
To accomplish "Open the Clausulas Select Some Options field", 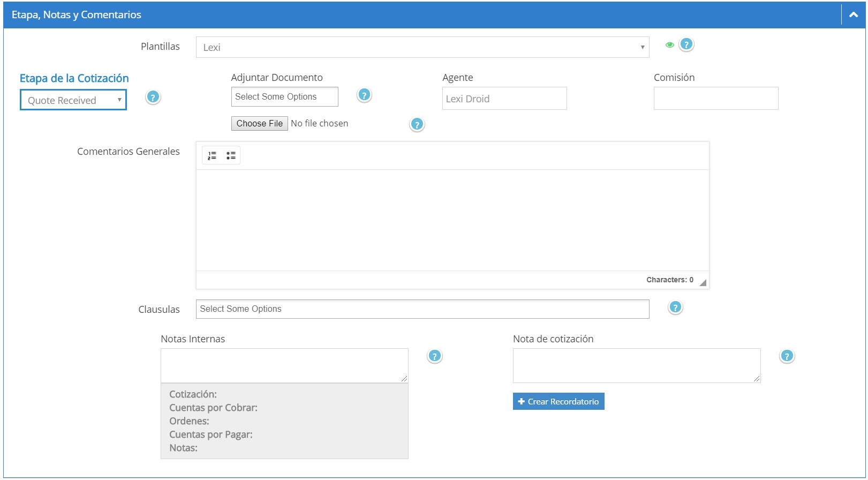I will pos(422,309).
